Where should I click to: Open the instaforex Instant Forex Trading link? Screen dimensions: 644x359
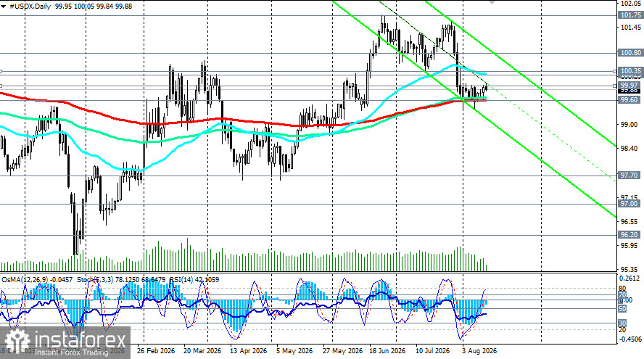tap(72, 352)
